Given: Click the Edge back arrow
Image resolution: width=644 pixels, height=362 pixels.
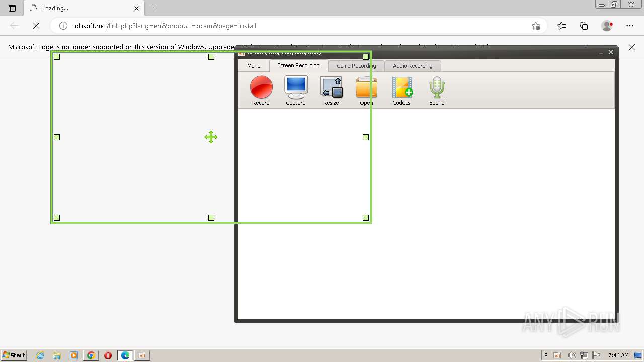Looking at the screenshot, I should tap(14, 26).
